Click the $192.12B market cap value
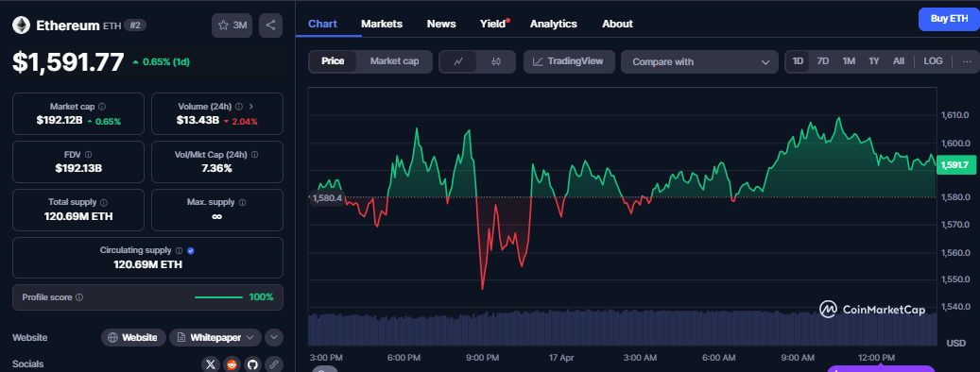 click(60, 121)
